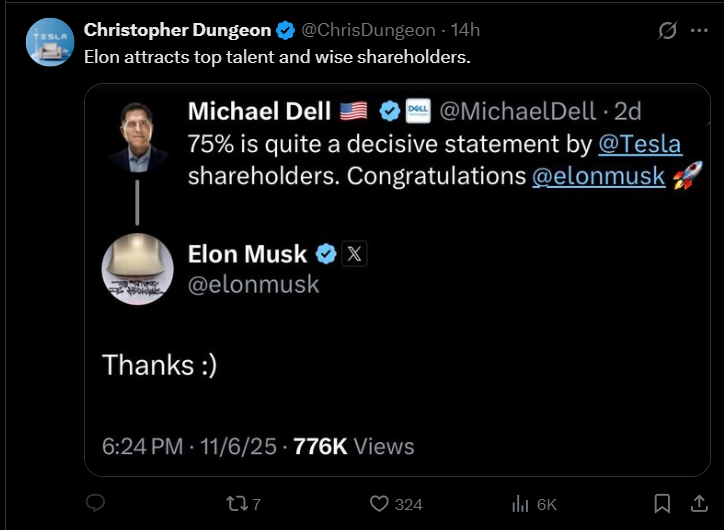Open the @elonmusk mention link

point(598,176)
